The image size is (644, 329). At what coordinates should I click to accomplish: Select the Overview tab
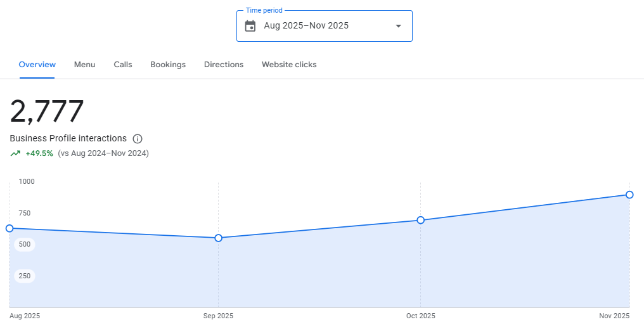37,65
